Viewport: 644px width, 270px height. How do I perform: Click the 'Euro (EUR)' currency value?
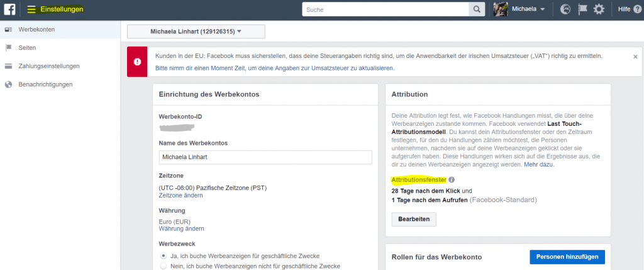[175, 222]
